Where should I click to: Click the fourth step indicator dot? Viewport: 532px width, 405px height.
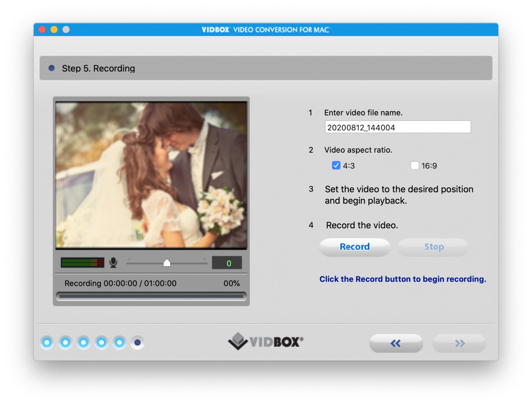(101, 342)
